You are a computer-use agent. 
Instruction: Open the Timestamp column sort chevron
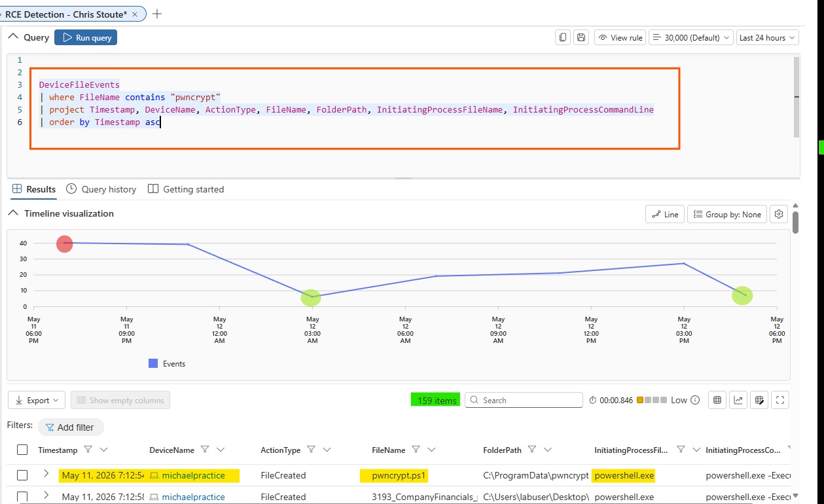[103, 450]
